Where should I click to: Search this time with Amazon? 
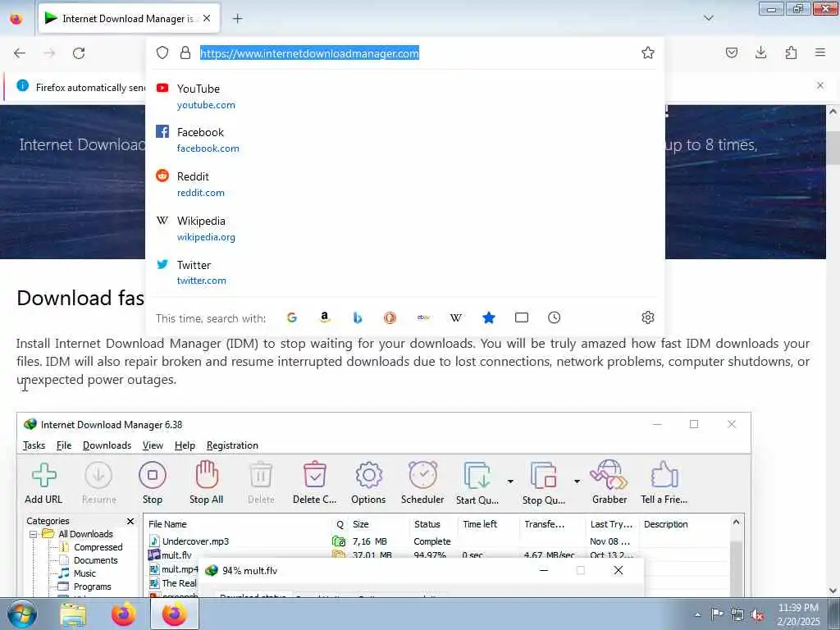tap(325, 317)
